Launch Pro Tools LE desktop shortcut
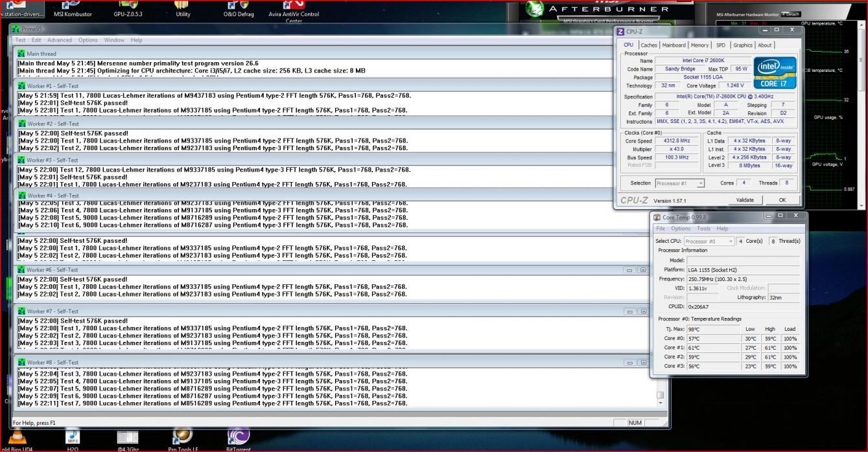868x452 pixels. [183, 440]
